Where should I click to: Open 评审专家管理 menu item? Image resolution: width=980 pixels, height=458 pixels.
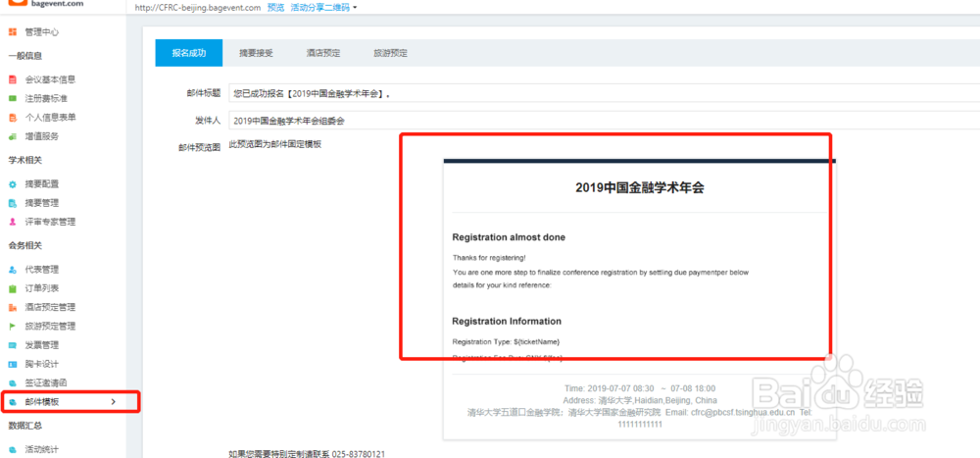tap(50, 222)
